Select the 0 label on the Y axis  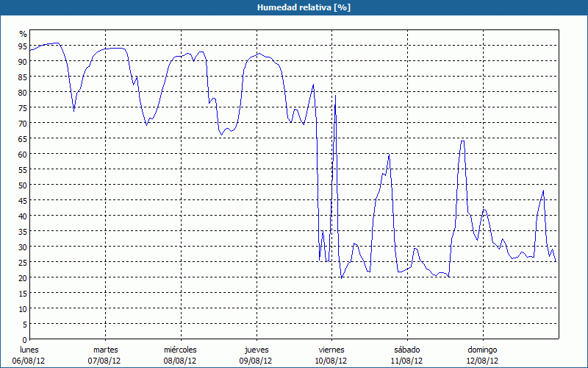[x=25, y=340]
